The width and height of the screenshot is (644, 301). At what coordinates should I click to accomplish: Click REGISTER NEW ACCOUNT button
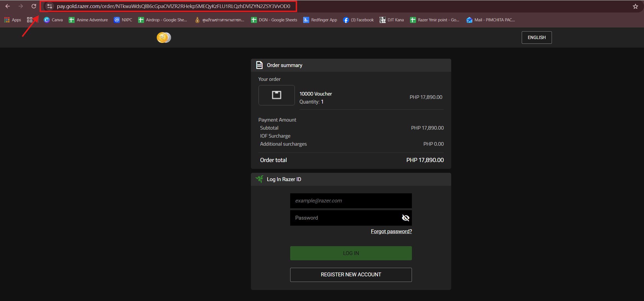(351, 275)
